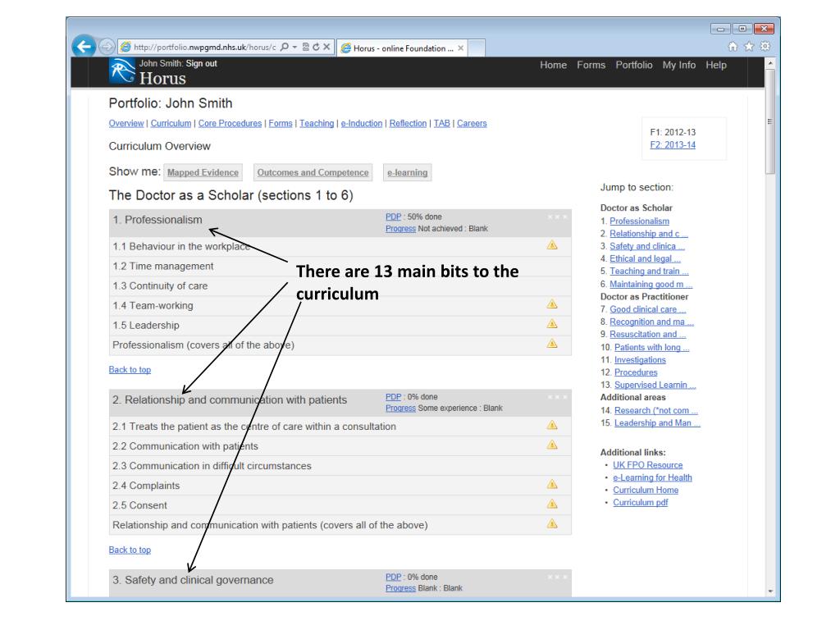840x630 pixels.
Task: Open the TAB link
Action: 441,123
